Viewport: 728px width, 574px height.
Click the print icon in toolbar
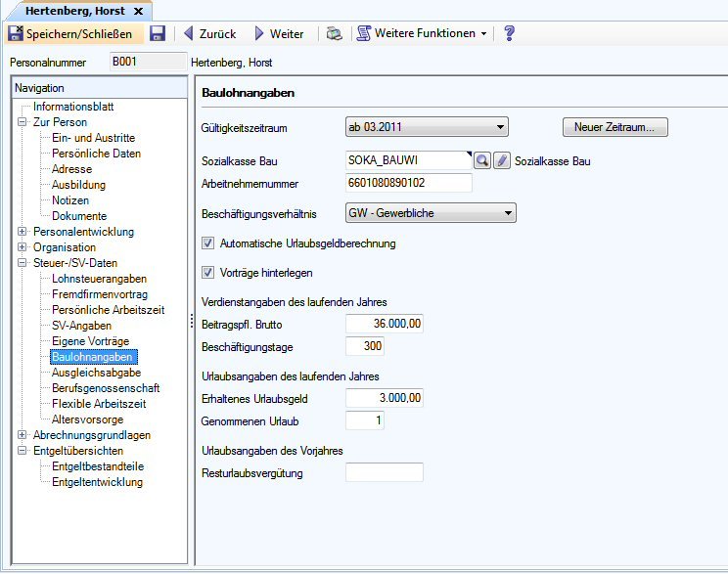[x=334, y=33]
